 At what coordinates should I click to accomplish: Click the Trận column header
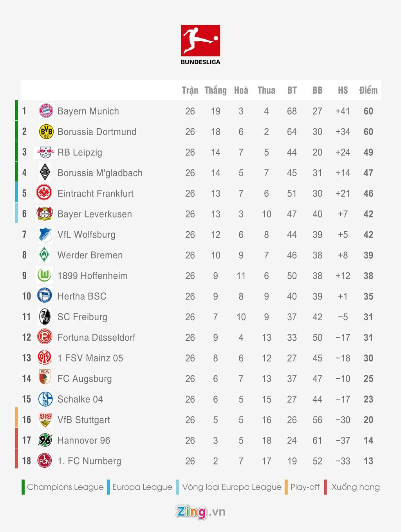pos(190,91)
